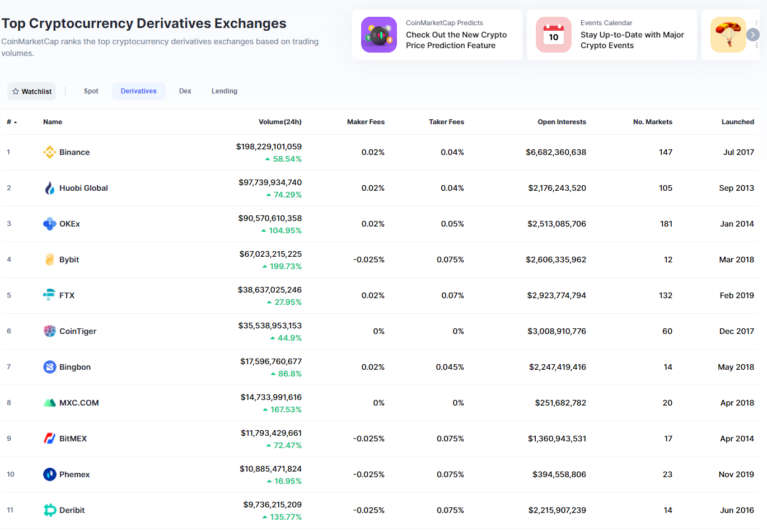767x532 pixels.
Task: Click Binance volume $198,229,101,059
Action: click(x=269, y=147)
